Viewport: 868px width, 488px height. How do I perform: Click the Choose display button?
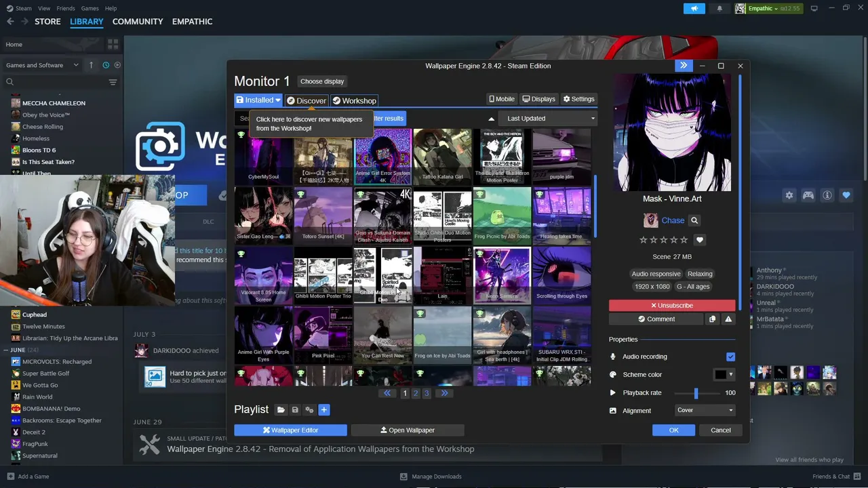(x=322, y=81)
